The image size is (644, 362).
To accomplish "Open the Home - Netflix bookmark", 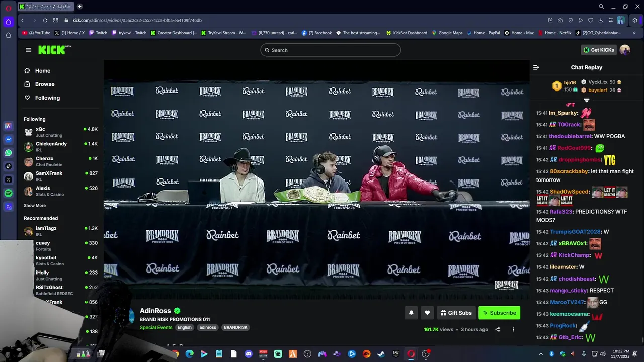I will [x=555, y=33].
